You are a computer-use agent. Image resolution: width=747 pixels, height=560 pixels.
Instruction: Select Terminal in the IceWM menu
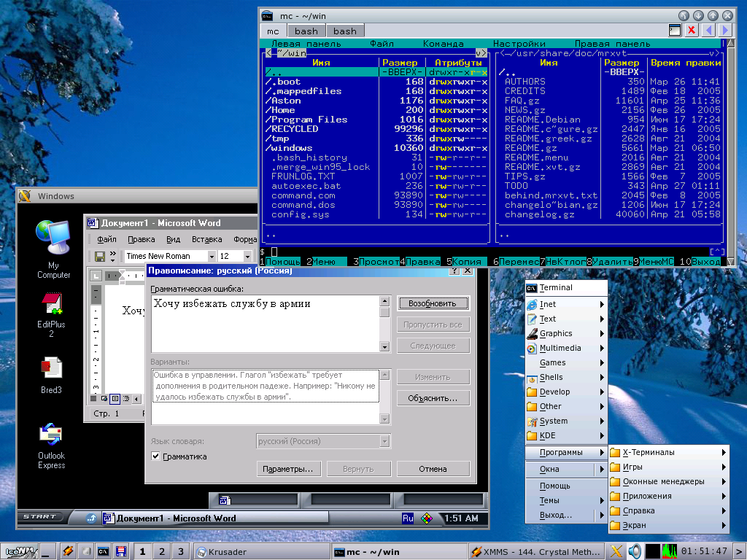(x=566, y=287)
